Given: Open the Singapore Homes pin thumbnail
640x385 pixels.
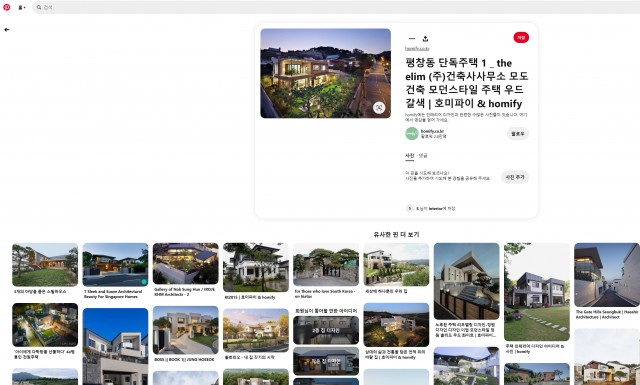Looking at the screenshot, I should [x=115, y=265].
